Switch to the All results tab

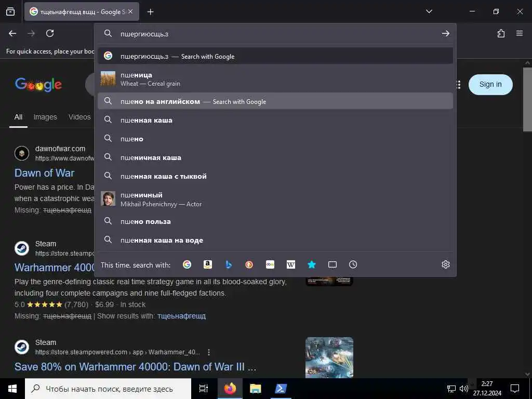coord(18,117)
